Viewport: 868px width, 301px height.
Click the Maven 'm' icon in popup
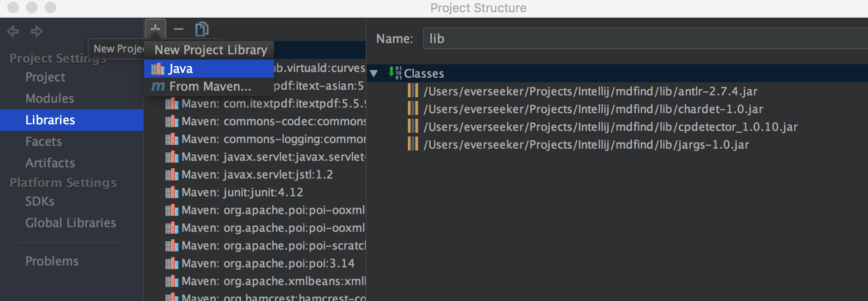tap(158, 86)
